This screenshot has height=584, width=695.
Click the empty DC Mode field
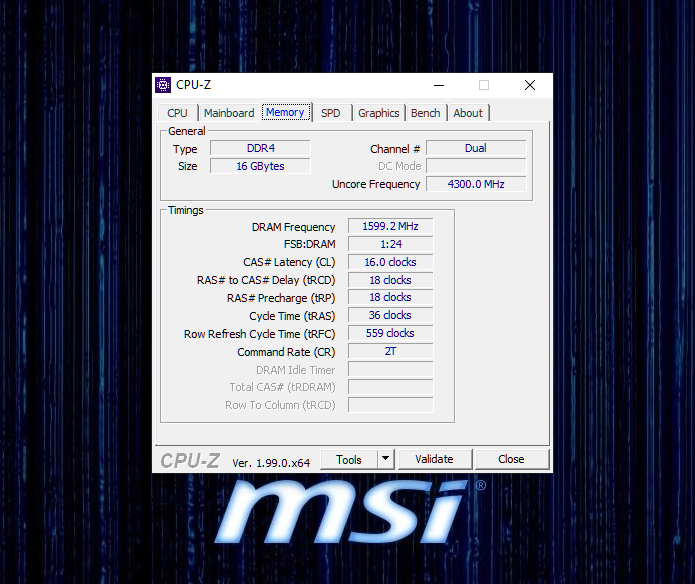click(x=476, y=166)
